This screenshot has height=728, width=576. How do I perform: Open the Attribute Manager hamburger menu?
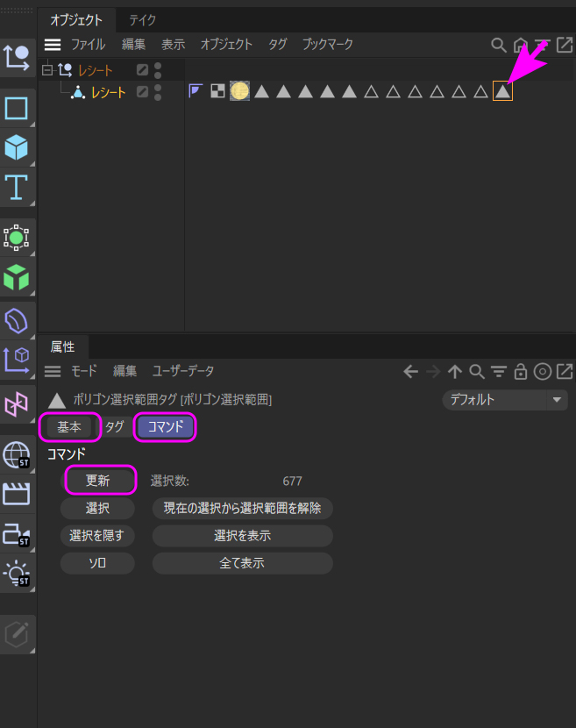pyautogui.click(x=53, y=372)
